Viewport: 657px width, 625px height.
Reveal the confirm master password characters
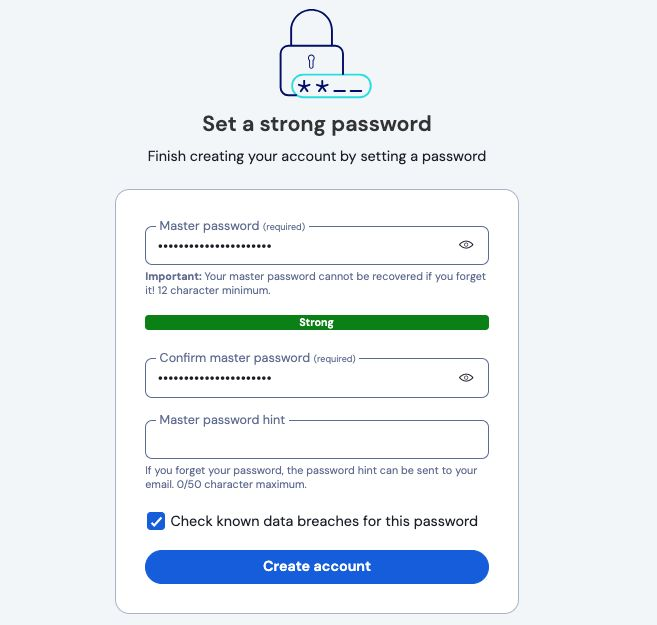pyautogui.click(x=466, y=378)
